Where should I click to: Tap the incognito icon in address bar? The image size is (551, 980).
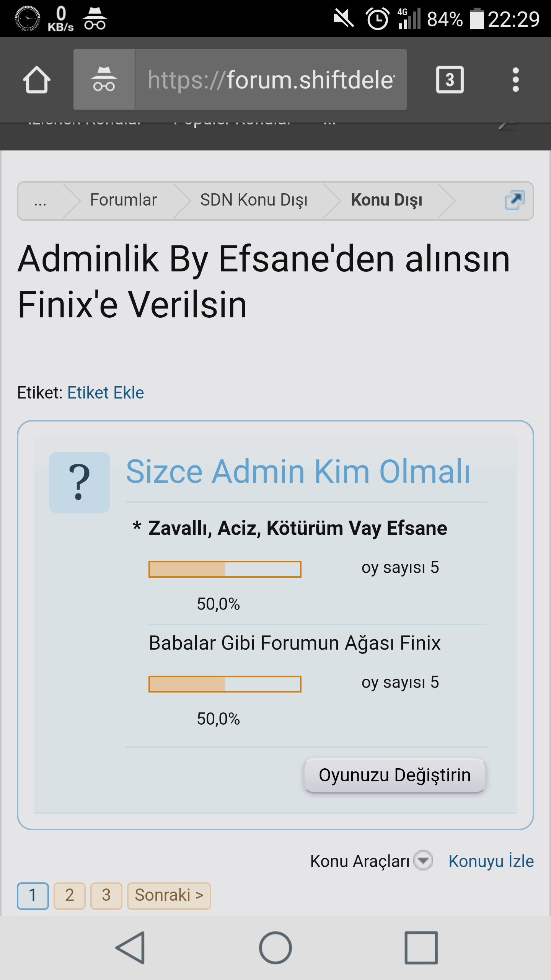(104, 80)
